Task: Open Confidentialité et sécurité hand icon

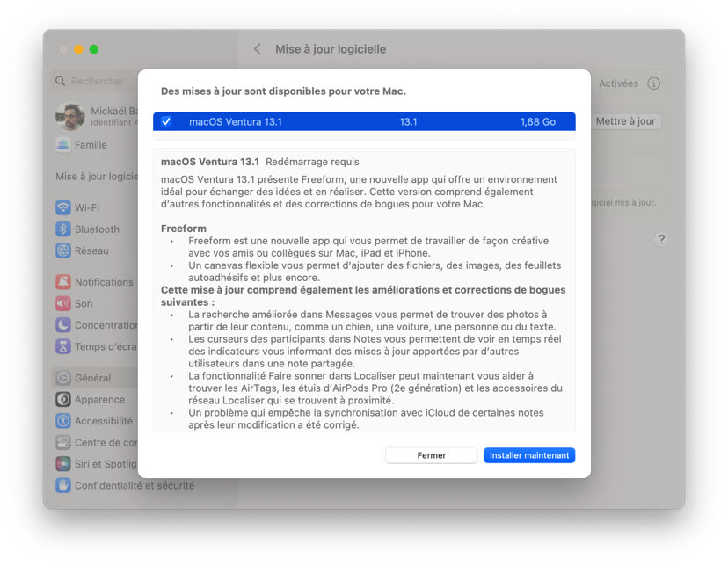Action: (x=63, y=485)
